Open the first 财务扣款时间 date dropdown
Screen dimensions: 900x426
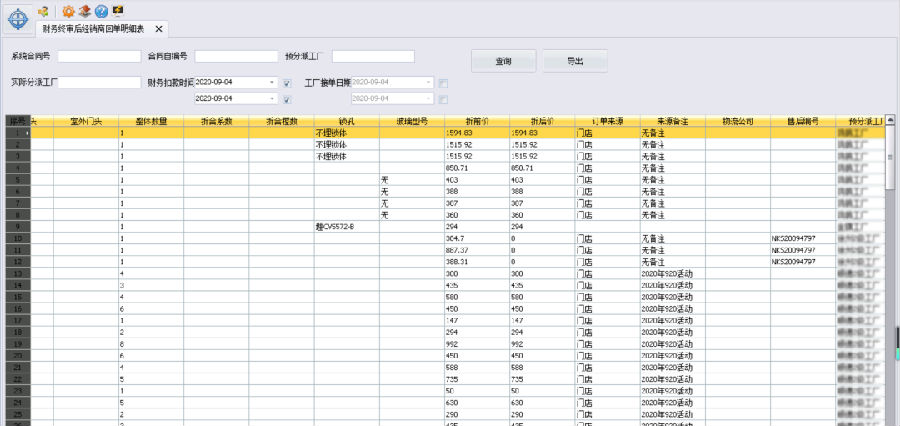click(272, 83)
